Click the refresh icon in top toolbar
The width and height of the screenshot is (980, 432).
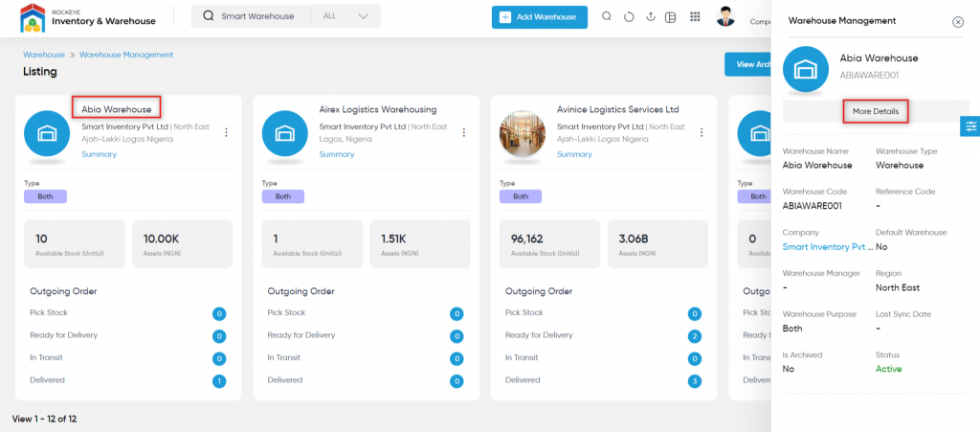pos(629,17)
